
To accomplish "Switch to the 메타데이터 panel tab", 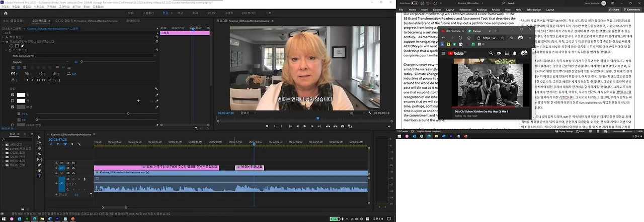I will [133, 21].
